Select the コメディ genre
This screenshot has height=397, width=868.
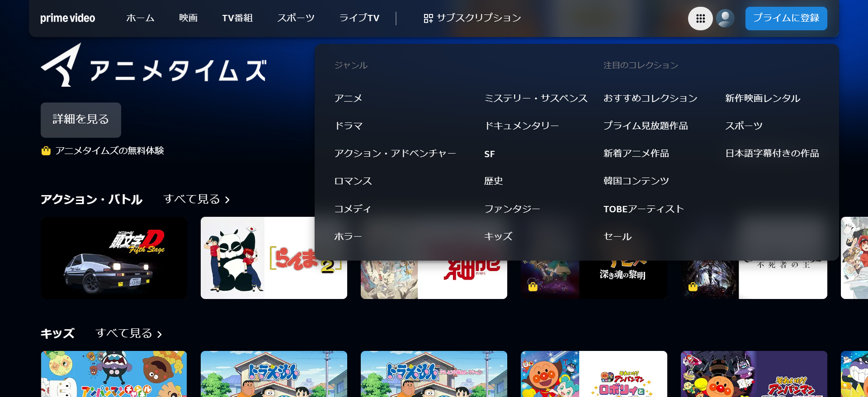tap(353, 209)
